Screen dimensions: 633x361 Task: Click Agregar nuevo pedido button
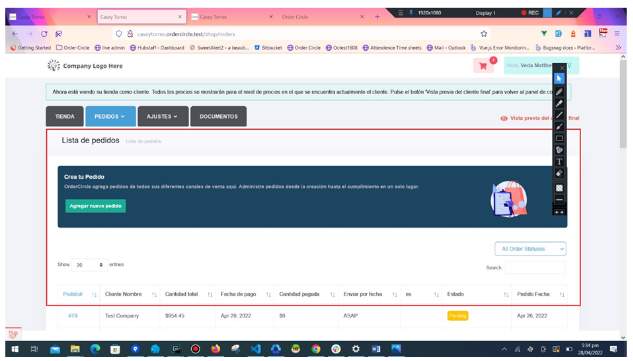pos(96,206)
